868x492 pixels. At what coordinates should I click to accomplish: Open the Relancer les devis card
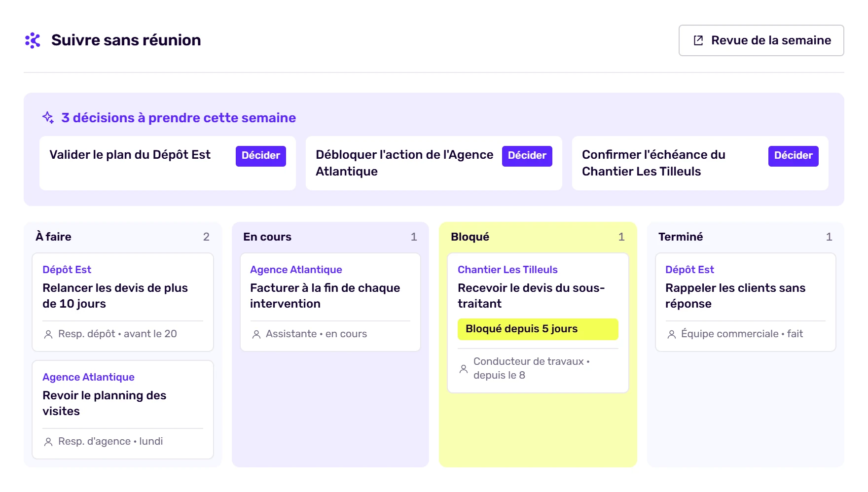coord(123,302)
